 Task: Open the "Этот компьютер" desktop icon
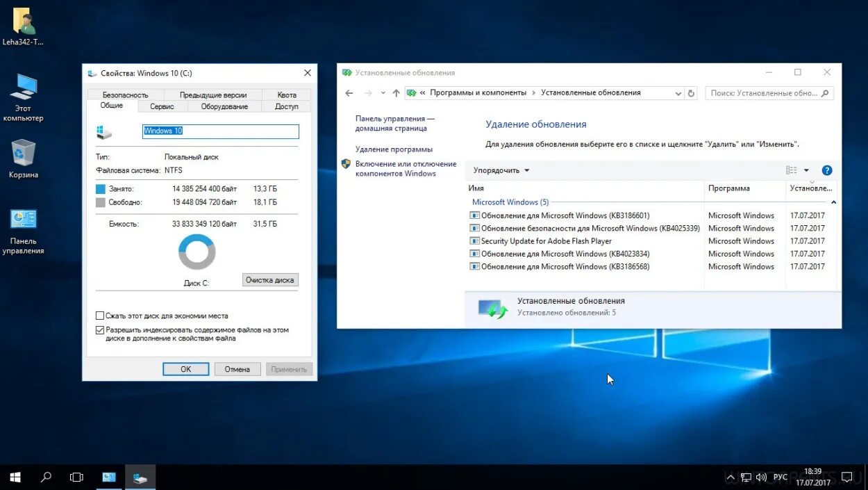(x=23, y=97)
